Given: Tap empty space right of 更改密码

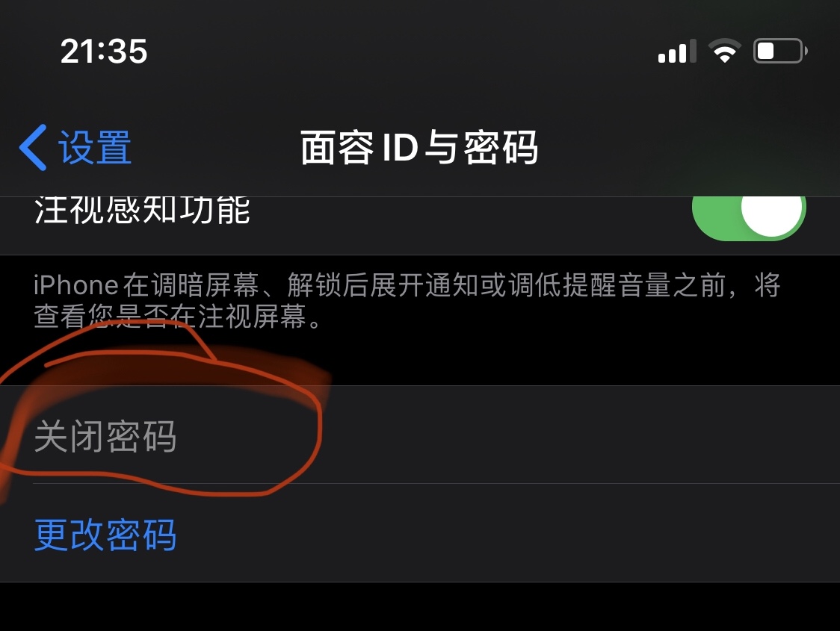Looking at the screenshot, I should 509,533.
